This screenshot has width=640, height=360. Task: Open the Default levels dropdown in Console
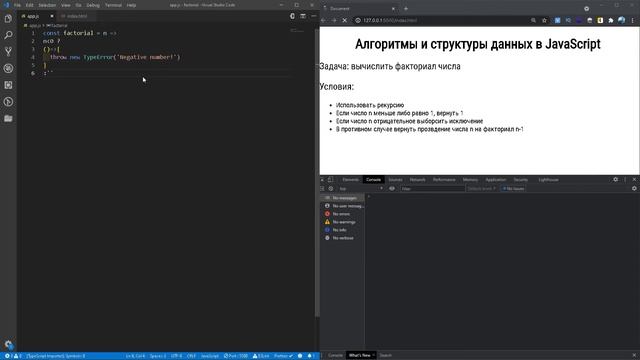pyautogui.click(x=482, y=189)
